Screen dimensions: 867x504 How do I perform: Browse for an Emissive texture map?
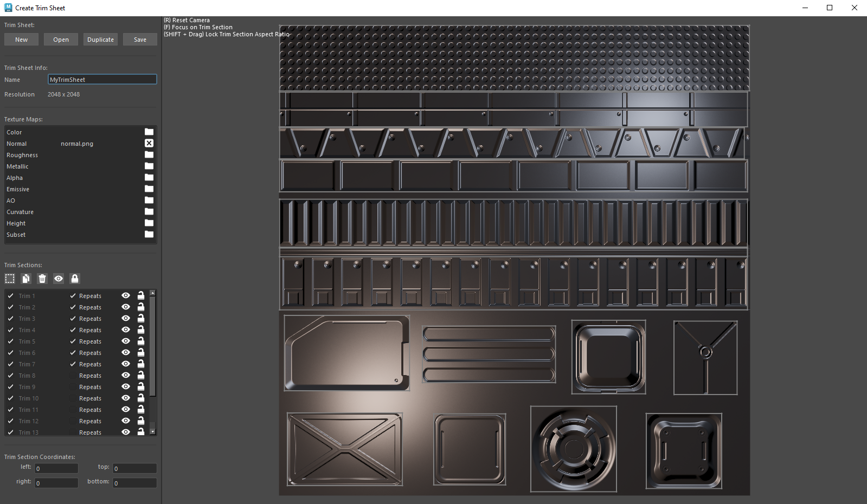click(x=149, y=189)
